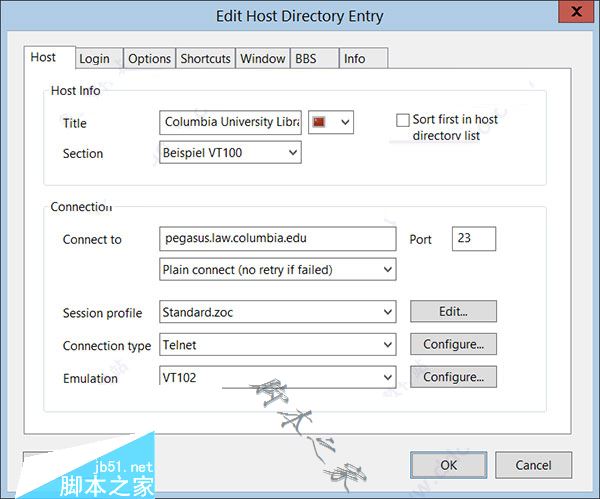This screenshot has width=600, height=499.
Task: Click the Port number field
Action: click(x=474, y=239)
